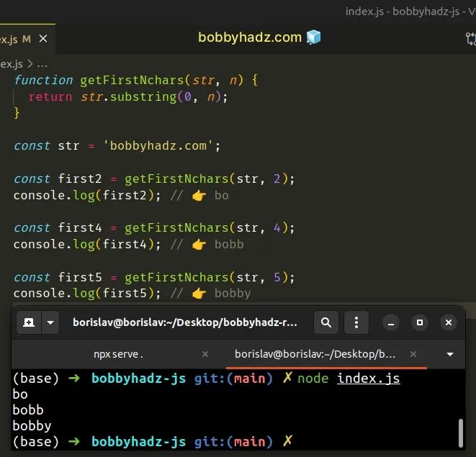Expand the new tab dropdown arrow
Image resolution: width=476 pixels, height=457 pixels.
click(50, 322)
